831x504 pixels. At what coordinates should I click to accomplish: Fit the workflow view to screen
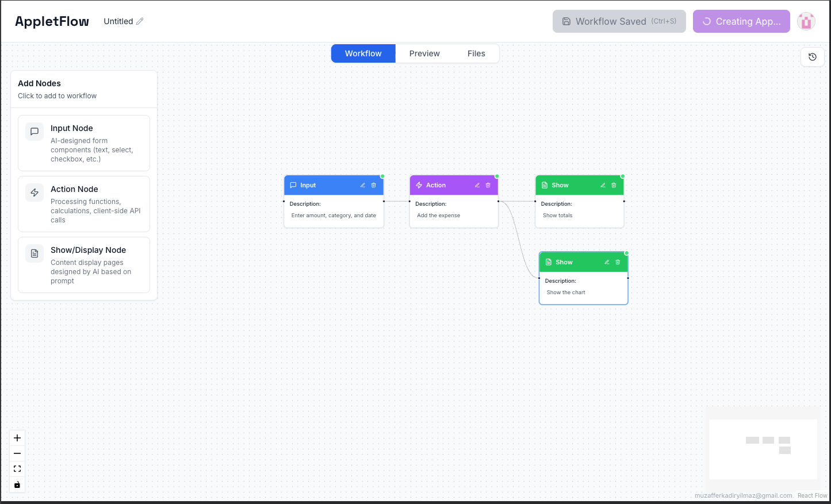coord(17,468)
